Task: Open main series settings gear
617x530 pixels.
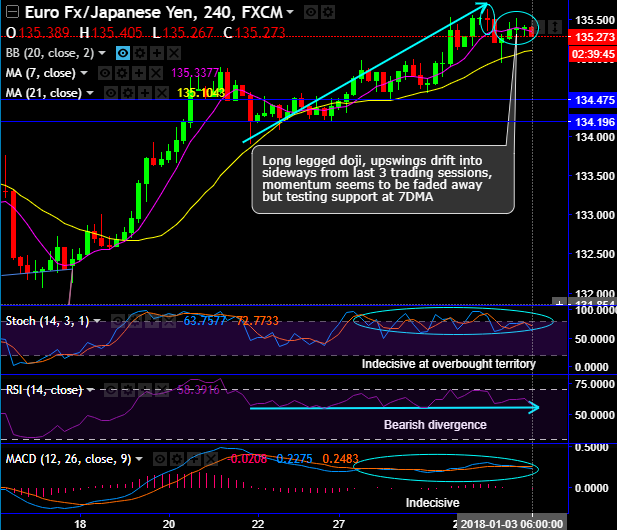Action: (327, 13)
